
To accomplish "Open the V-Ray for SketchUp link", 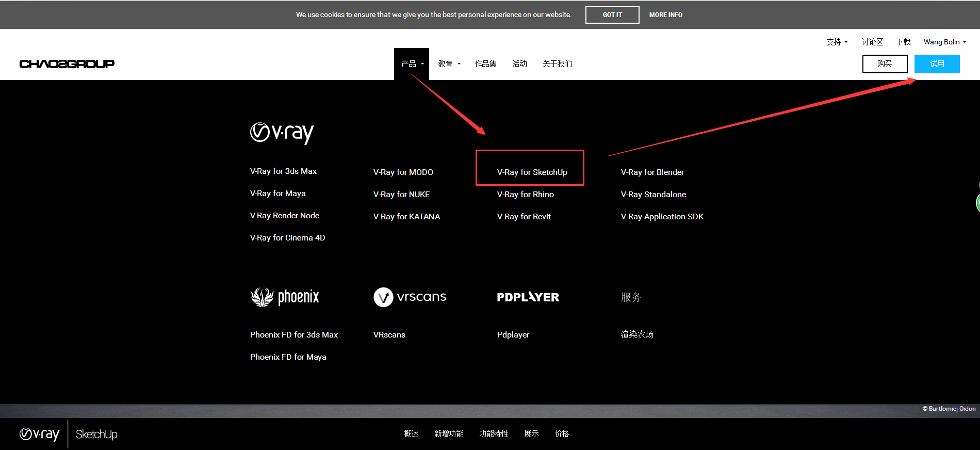I will click(x=532, y=172).
